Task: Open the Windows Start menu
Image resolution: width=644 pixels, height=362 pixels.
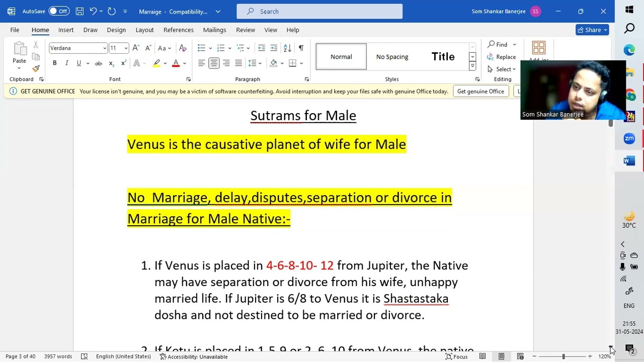Action: coord(629,10)
